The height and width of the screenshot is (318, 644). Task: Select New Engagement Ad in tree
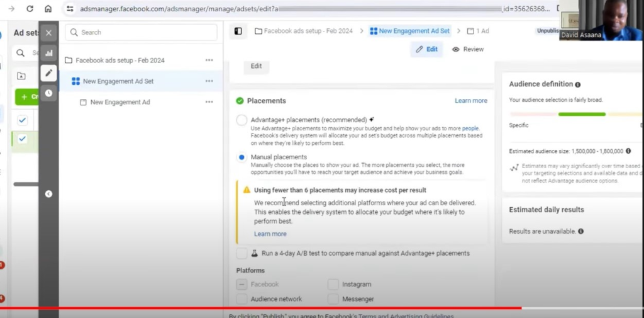coord(120,102)
